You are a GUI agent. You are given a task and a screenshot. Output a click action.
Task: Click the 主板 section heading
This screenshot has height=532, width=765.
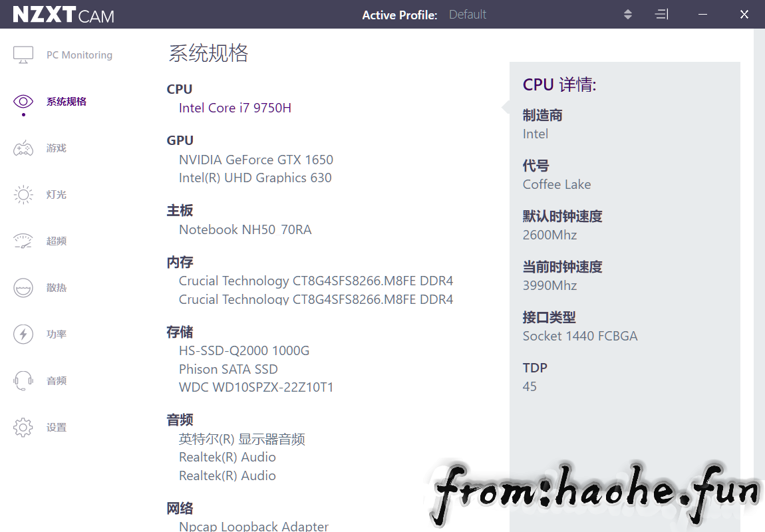tap(180, 211)
